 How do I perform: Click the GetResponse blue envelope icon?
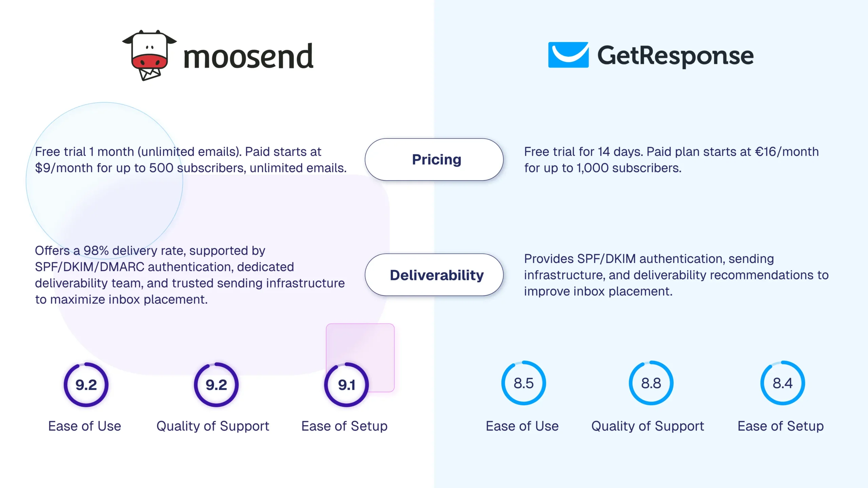point(568,55)
